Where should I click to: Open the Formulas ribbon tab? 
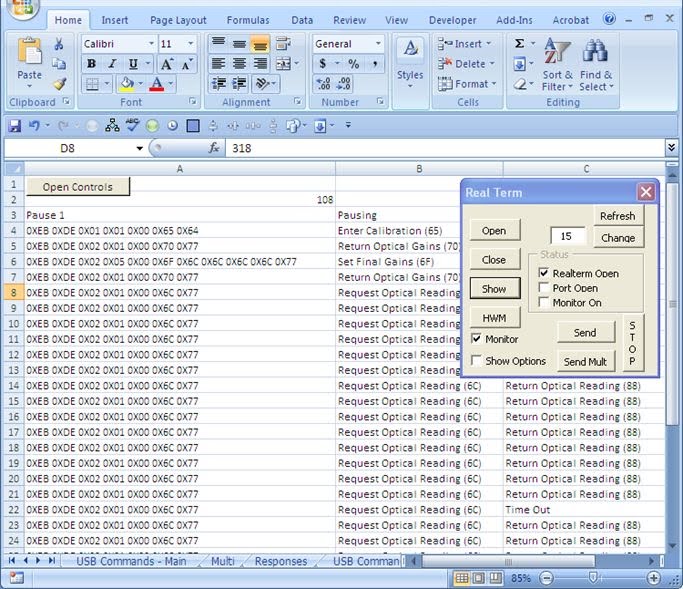[248, 20]
